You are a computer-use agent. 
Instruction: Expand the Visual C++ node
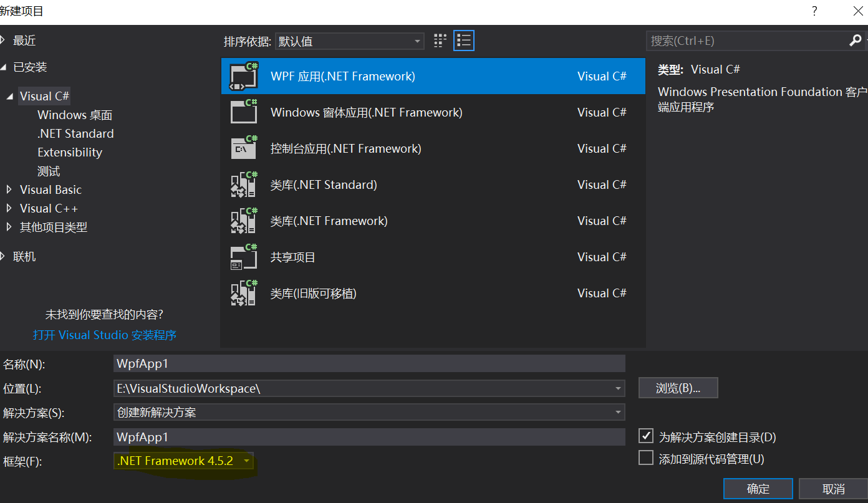pos(9,208)
